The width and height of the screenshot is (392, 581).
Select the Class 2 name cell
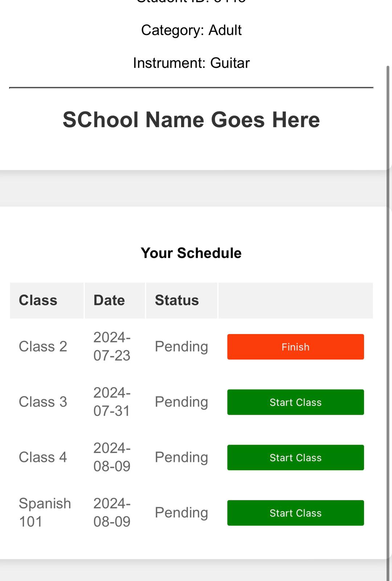tap(43, 346)
